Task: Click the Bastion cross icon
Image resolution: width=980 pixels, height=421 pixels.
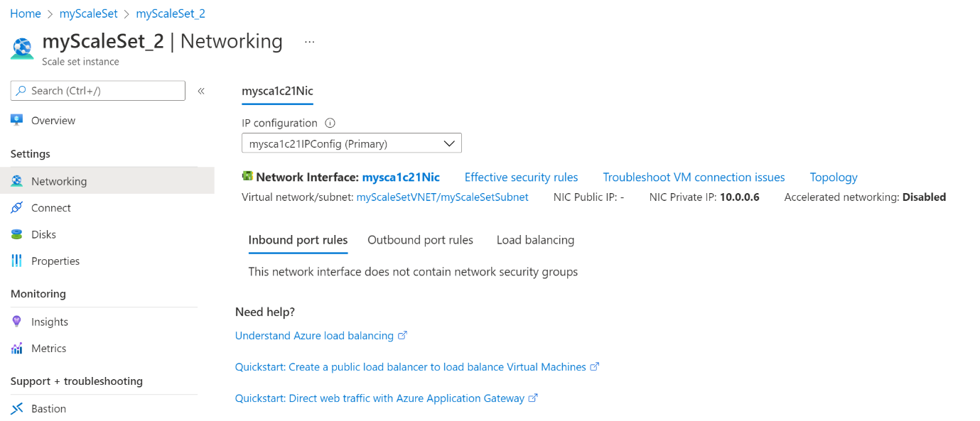Action: tap(17, 409)
